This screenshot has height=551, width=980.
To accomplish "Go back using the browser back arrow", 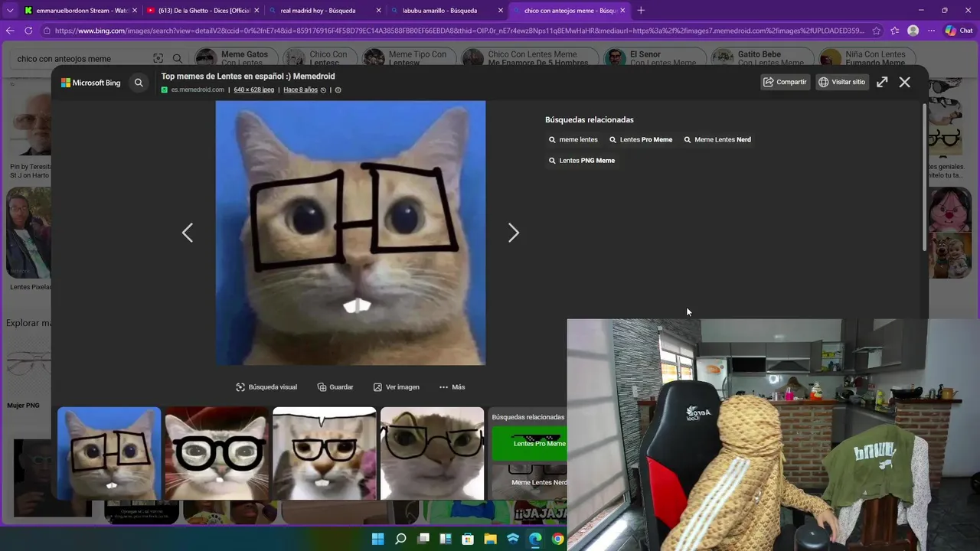I will tap(10, 31).
